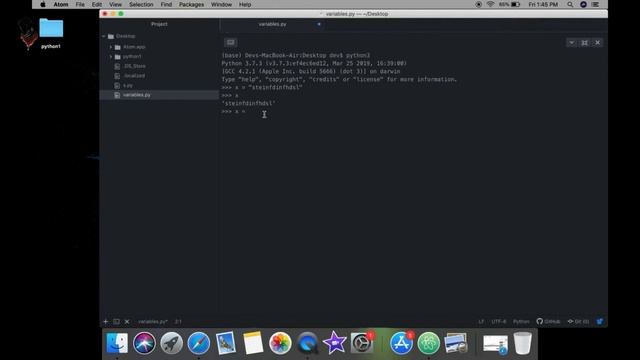Viewport: 640px width, 360px height.
Task: Click the update squirrel icon in status bar
Action: (x=600, y=322)
